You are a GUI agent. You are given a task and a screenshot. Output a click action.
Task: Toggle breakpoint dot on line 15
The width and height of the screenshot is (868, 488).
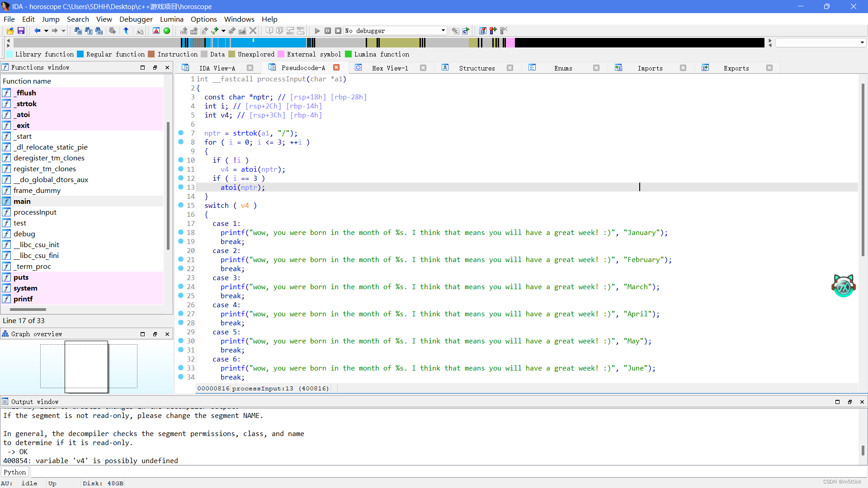tap(181, 205)
